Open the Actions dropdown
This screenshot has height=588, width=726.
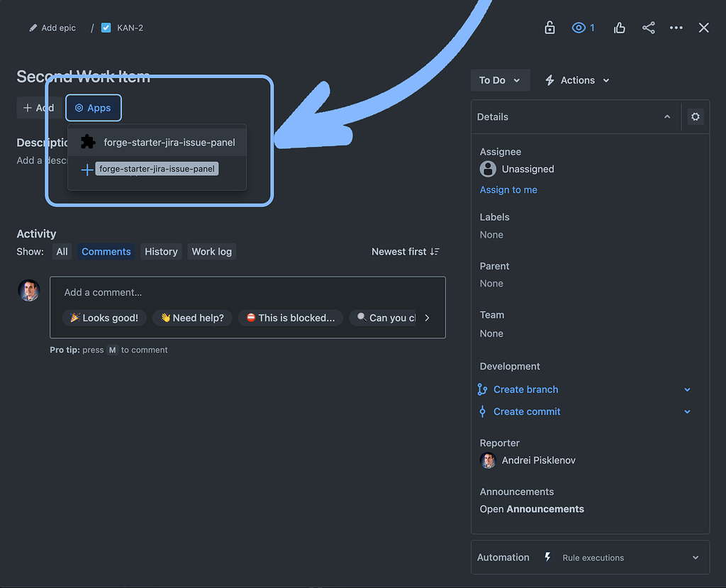click(x=576, y=80)
